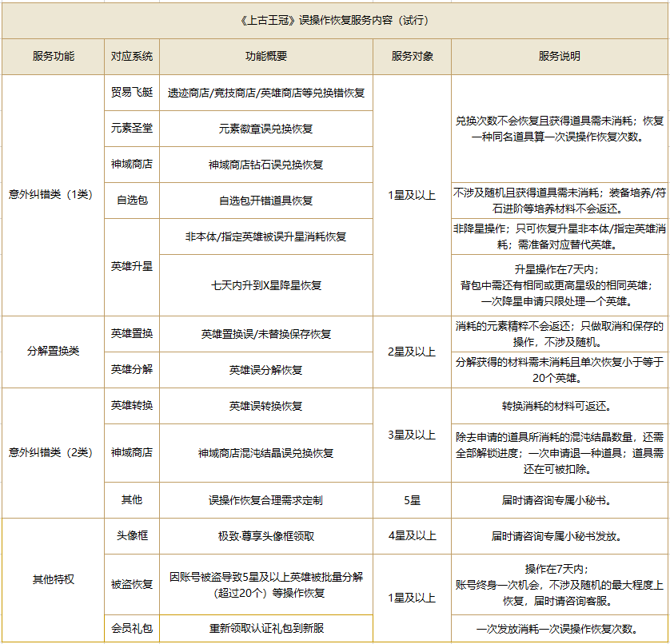Select the 2星及以上 service target cell
The height and width of the screenshot is (644, 670).
pos(412,352)
